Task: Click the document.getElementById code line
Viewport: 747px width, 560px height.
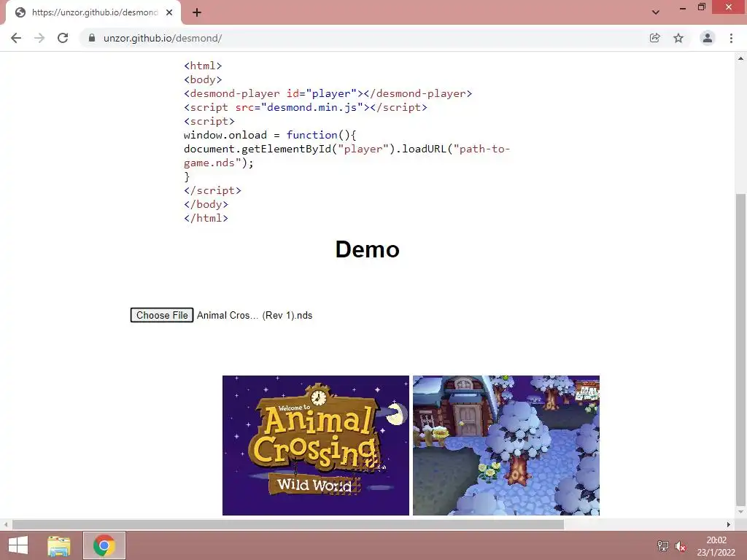Action: coord(347,156)
